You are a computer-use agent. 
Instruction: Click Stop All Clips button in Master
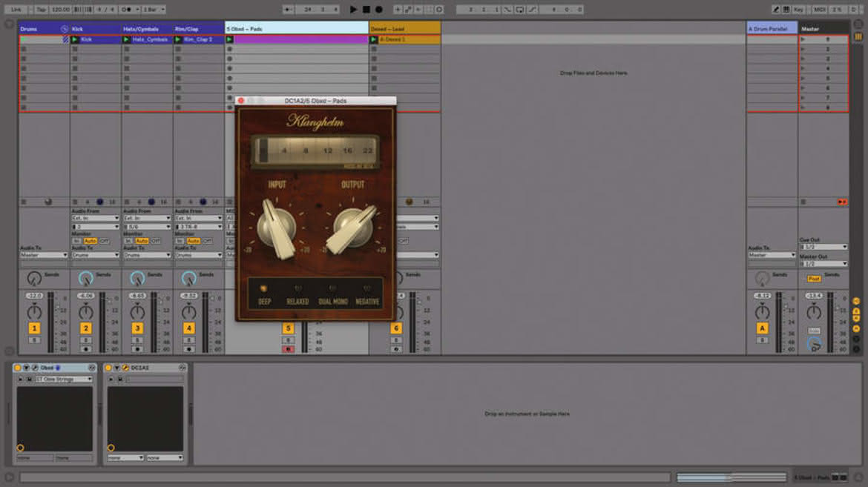click(803, 202)
